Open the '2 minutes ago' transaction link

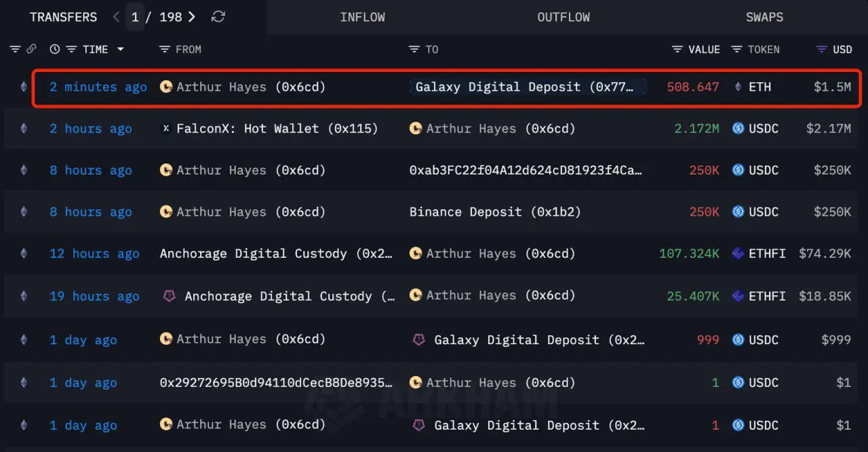pyautogui.click(x=98, y=87)
